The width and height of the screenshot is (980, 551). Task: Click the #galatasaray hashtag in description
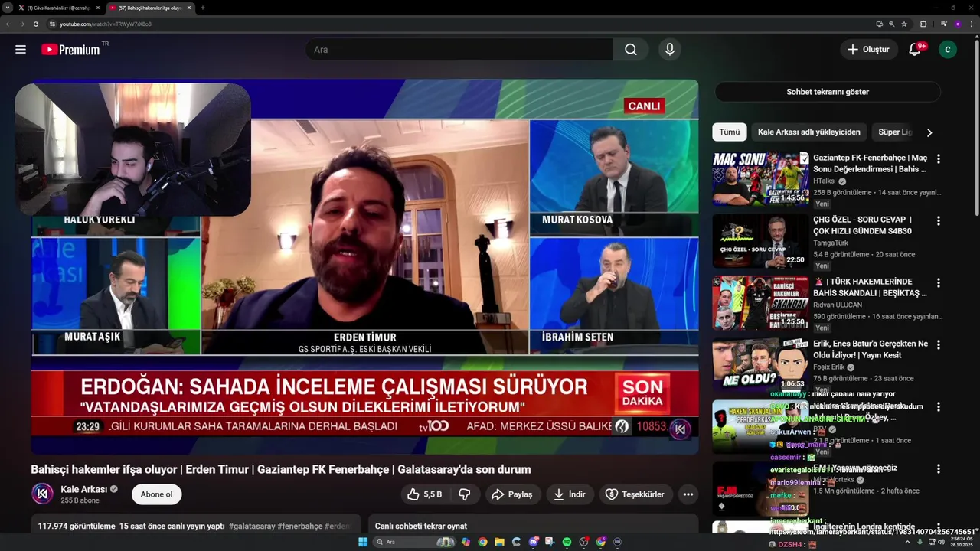coord(251,527)
